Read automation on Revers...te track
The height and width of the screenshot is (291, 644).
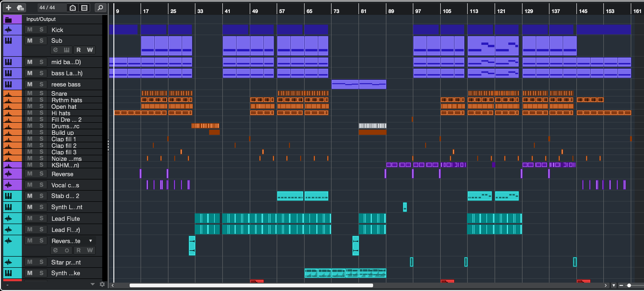pyautogui.click(x=79, y=250)
